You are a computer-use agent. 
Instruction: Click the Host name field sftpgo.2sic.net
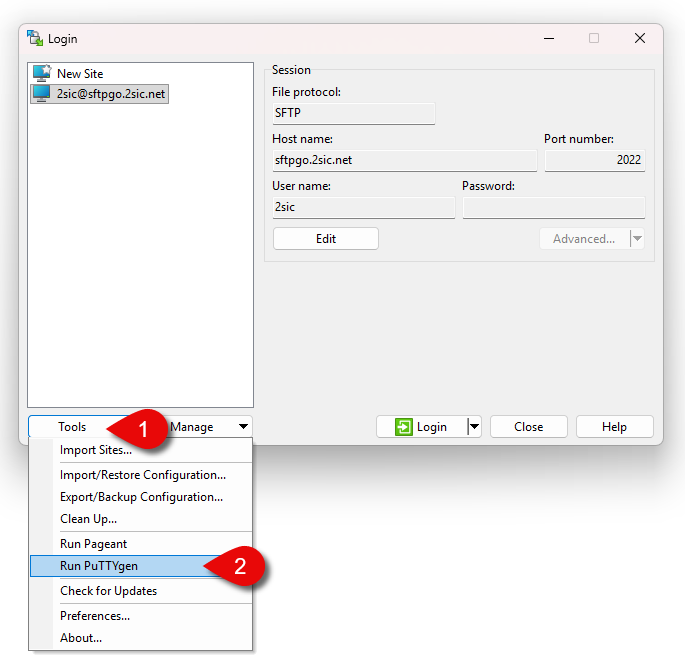point(405,160)
